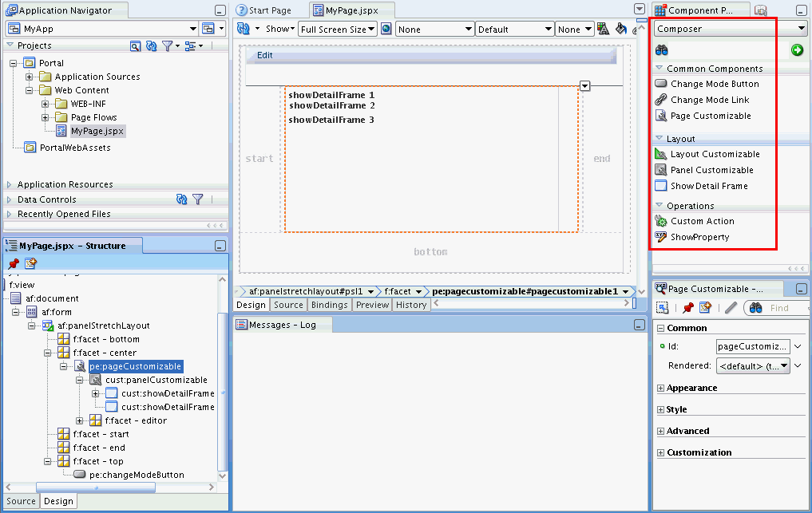Choose the ShowProperty component

[692, 237]
